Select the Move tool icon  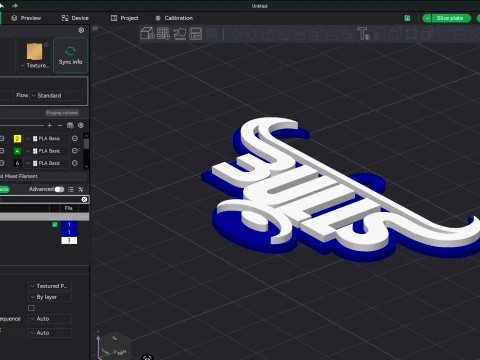236,34
